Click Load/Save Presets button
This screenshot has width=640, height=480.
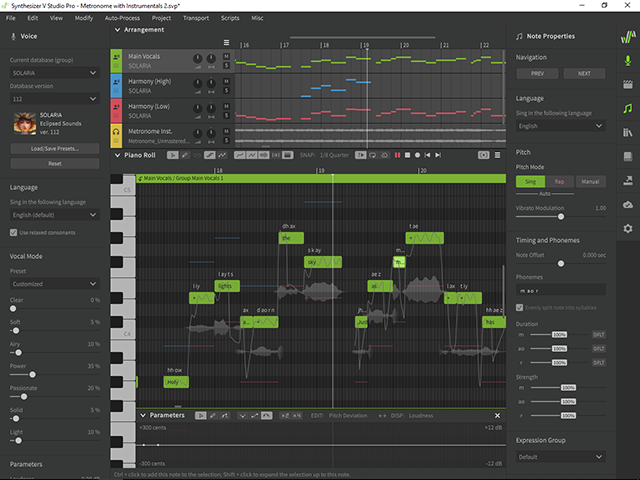tap(55, 149)
